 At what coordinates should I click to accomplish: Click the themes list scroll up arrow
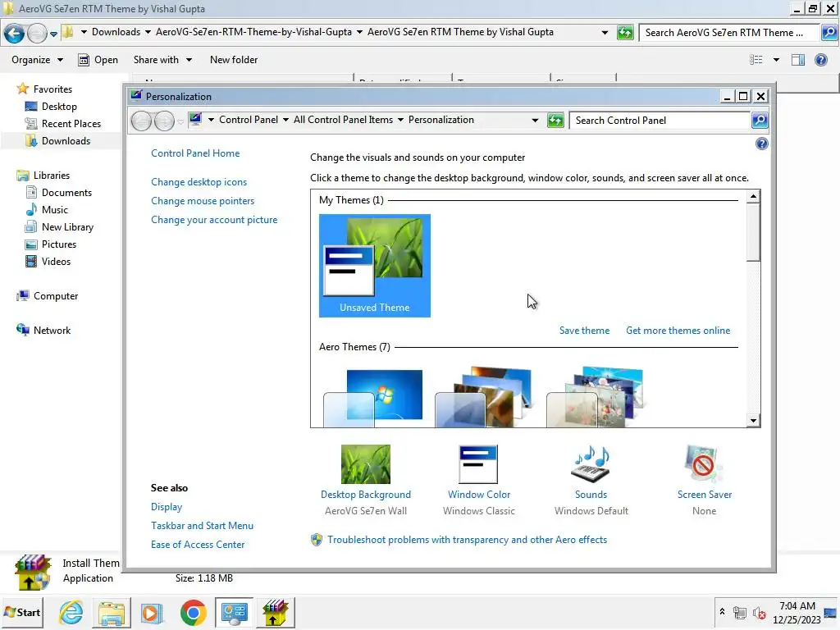753,197
